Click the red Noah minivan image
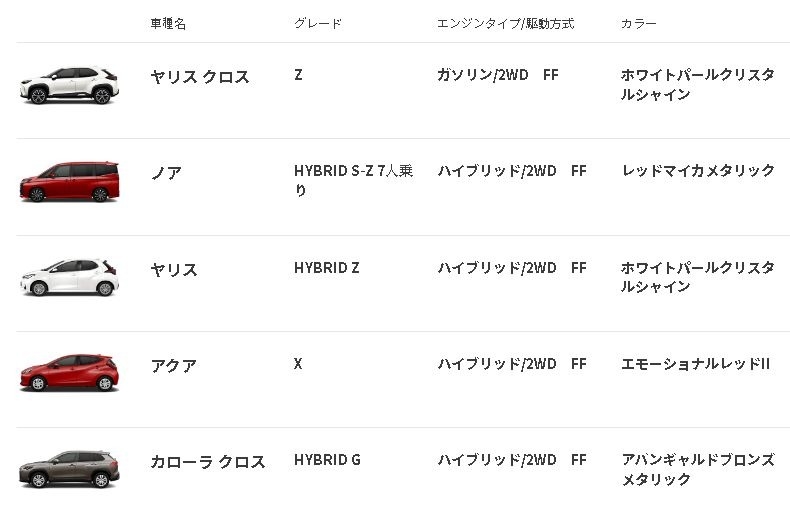The height and width of the screenshot is (521, 790). [70, 181]
